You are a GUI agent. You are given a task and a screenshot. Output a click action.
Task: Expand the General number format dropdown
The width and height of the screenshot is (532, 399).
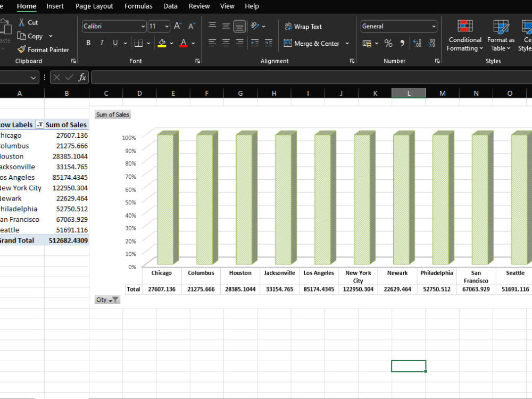coord(434,26)
